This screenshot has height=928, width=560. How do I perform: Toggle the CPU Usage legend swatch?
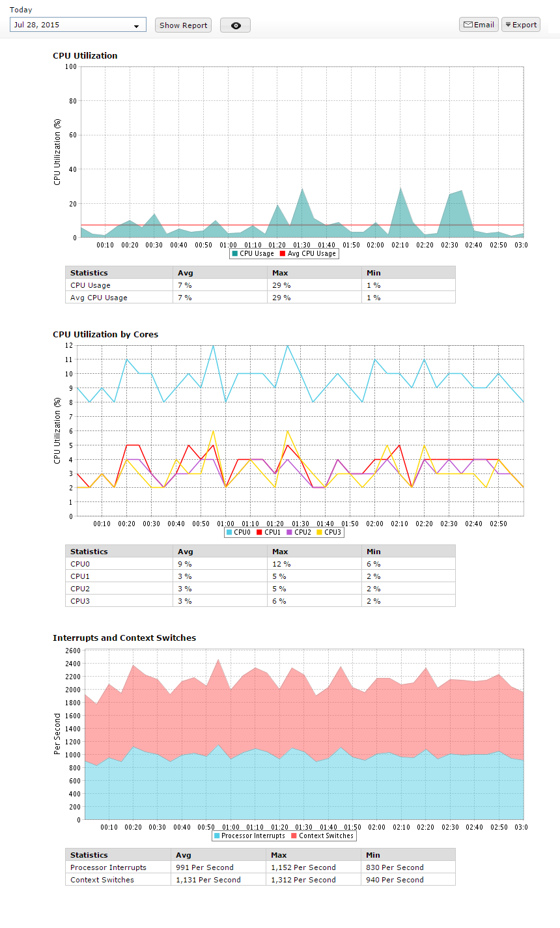pos(235,254)
